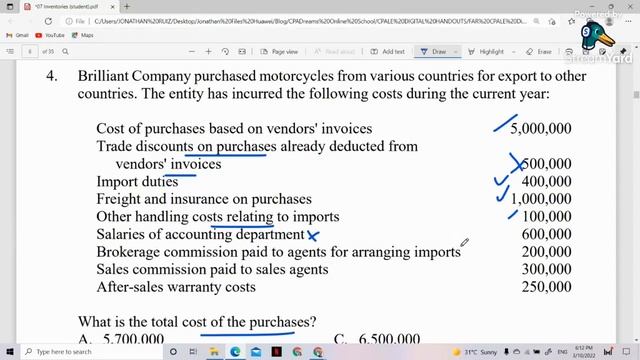
Task: Open the PDF find search icon
Action: (65, 51)
